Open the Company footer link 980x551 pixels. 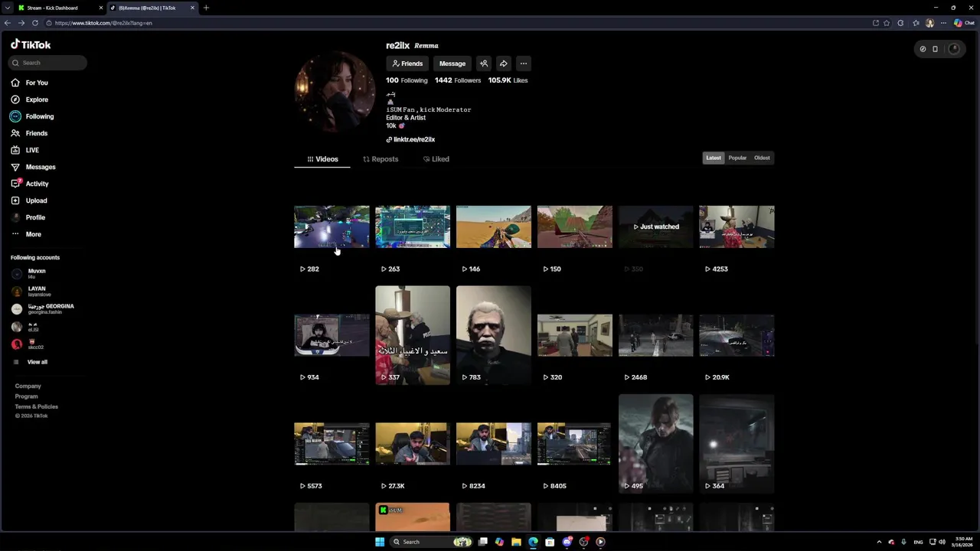tap(28, 386)
